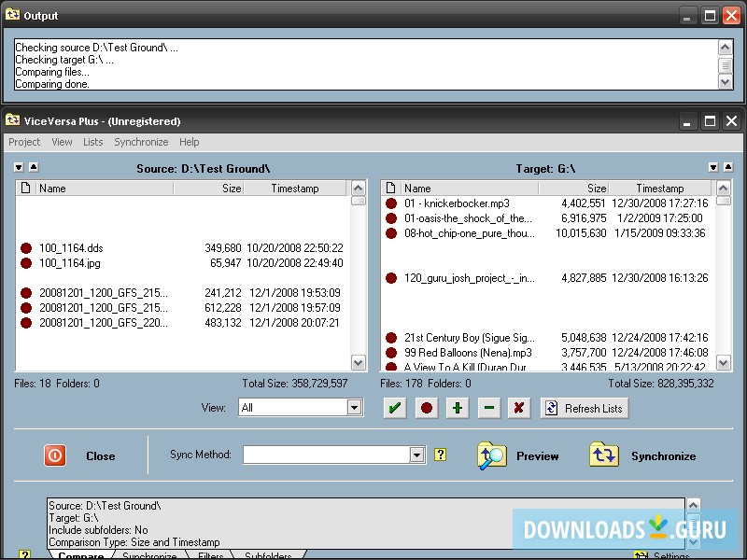747x560 pixels.
Task: Sort target list by Size column
Action: 573,189
